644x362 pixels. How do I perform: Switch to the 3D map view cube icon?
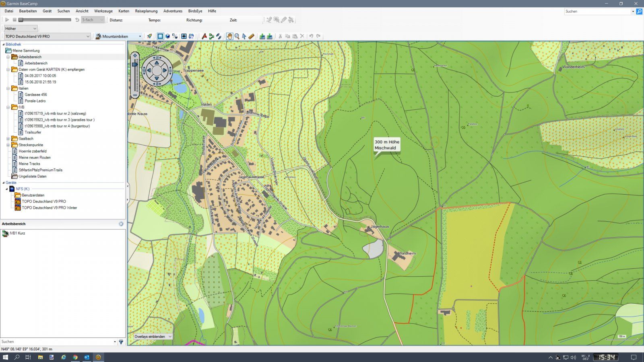click(x=167, y=36)
